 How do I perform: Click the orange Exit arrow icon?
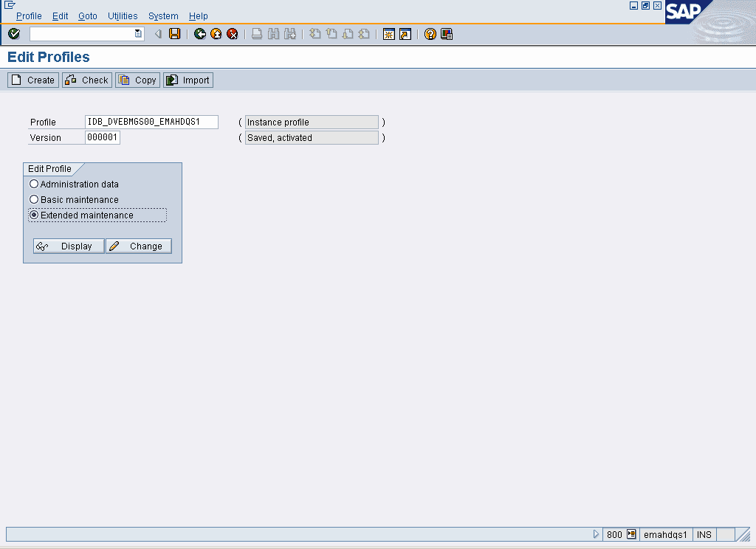[x=216, y=34]
